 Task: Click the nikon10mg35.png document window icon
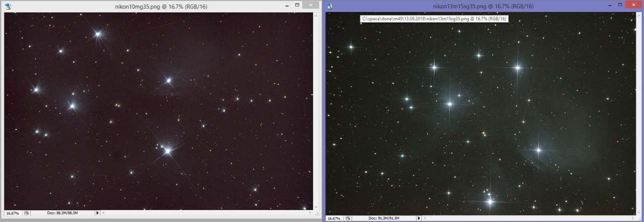[8, 6]
